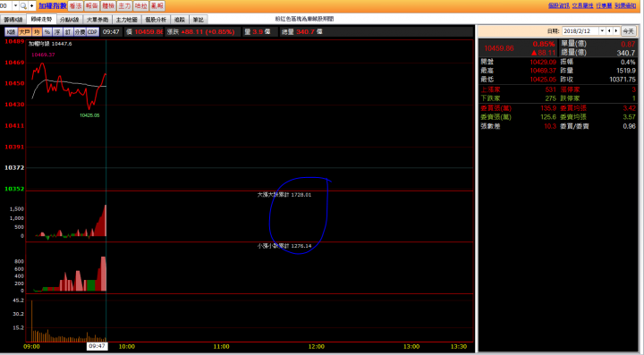
Task: Open the 主力地圖 tab
Action: click(126, 20)
